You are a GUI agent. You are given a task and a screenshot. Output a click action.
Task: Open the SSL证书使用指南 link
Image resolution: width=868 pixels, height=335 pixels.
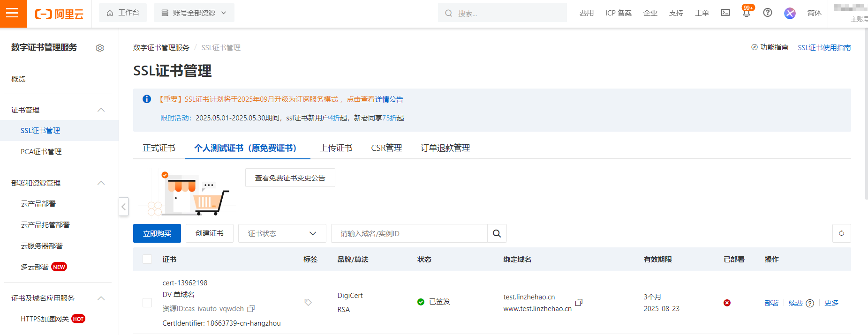(824, 47)
